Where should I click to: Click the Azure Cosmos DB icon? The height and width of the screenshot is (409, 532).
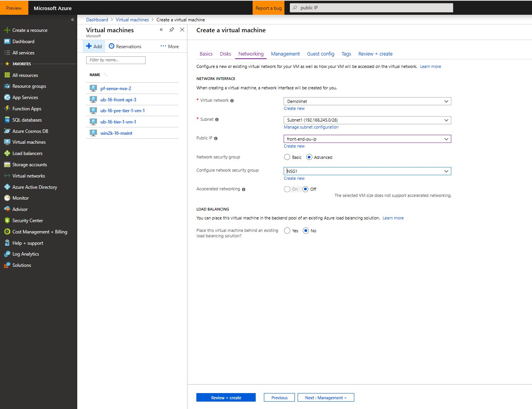point(7,131)
